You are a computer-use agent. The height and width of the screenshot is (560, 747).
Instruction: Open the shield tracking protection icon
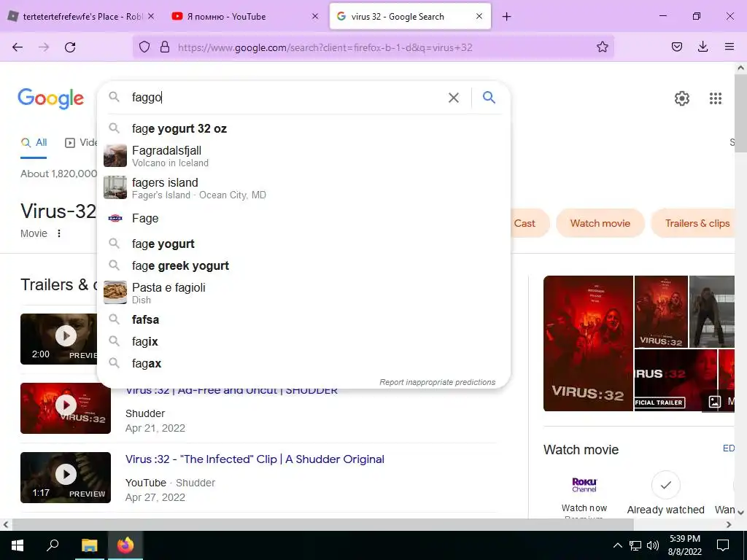tap(144, 47)
